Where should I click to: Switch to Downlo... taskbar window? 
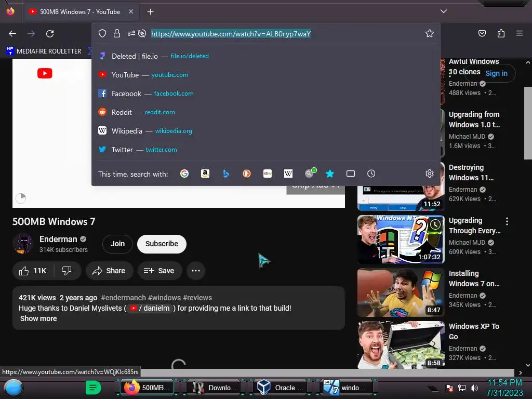coord(214,388)
